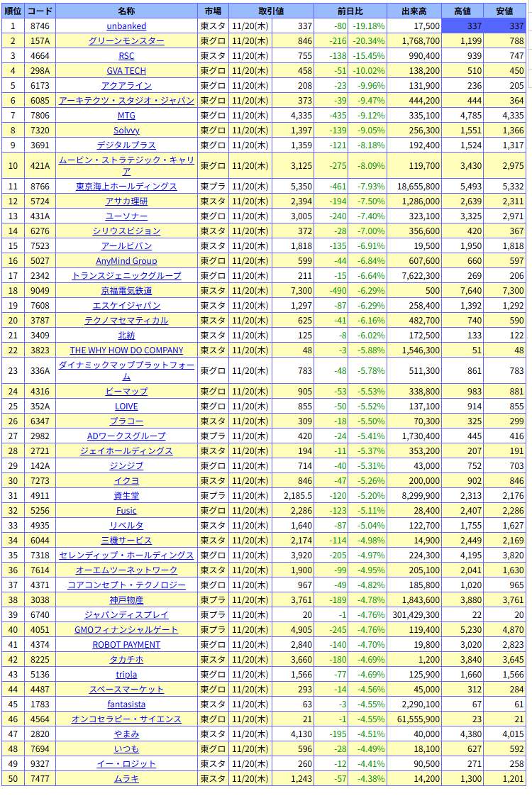This screenshot has height=796, width=532.
Task: Click the 出来高 column header
Action: click(x=414, y=11)
